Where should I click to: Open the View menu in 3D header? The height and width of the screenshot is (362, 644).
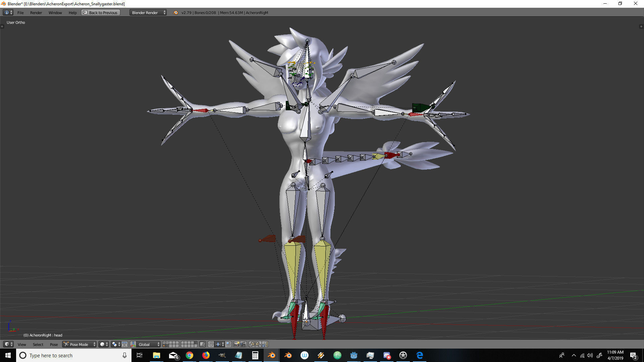(x=22, y=345)
